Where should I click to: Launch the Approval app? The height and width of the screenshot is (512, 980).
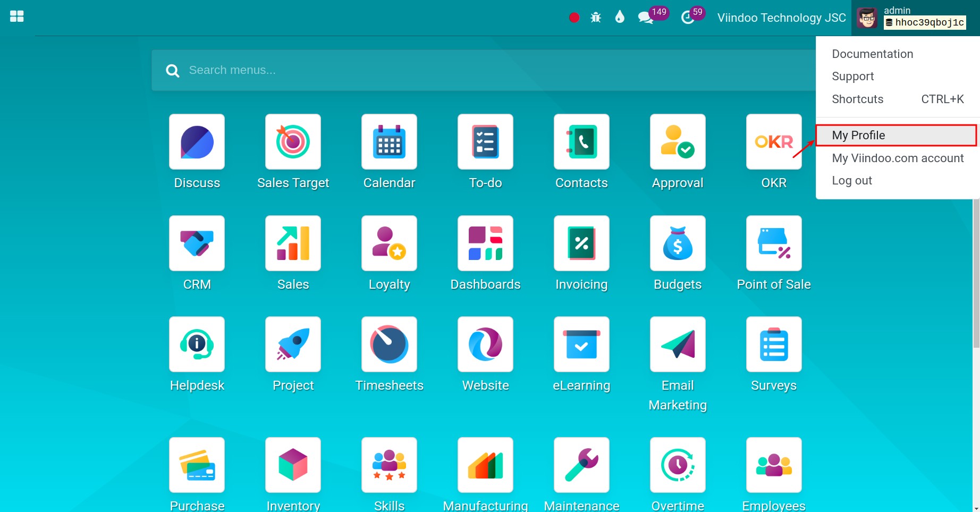pyautogui.click(x=678, y=142)
